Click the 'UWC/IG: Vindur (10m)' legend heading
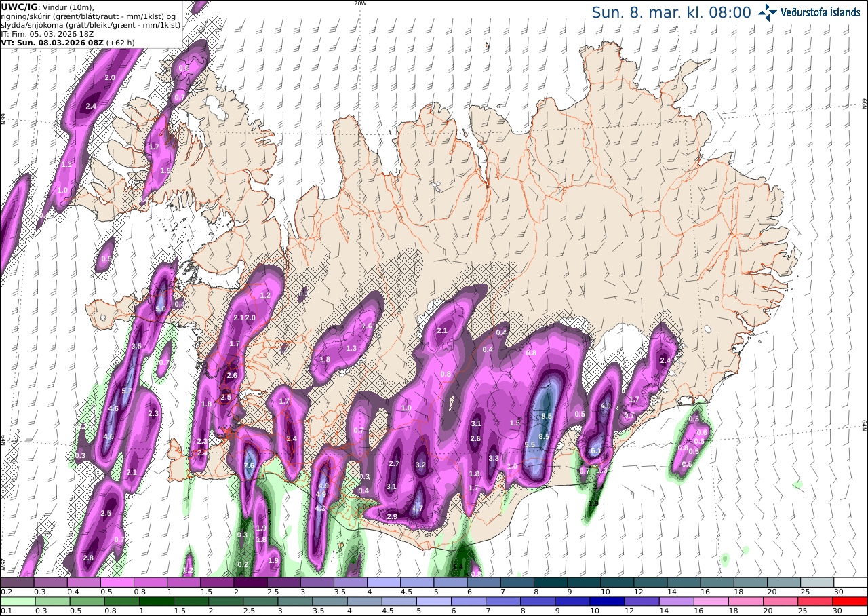This screenshot has width=868, height=616. coord(47,7)
